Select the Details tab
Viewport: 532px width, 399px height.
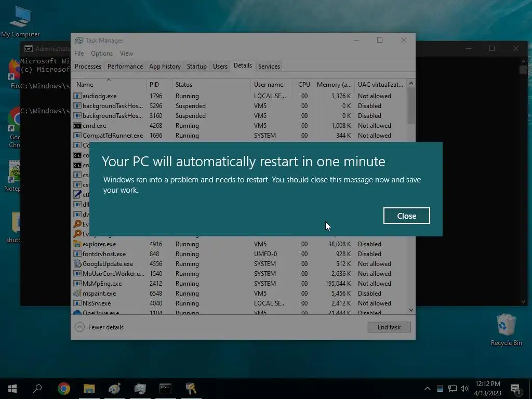pos(243,65)
